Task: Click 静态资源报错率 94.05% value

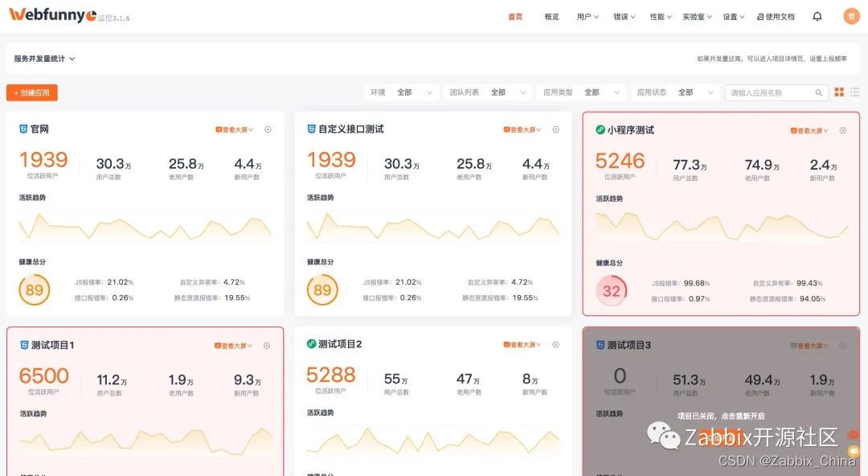Action: tap(813, 298)
